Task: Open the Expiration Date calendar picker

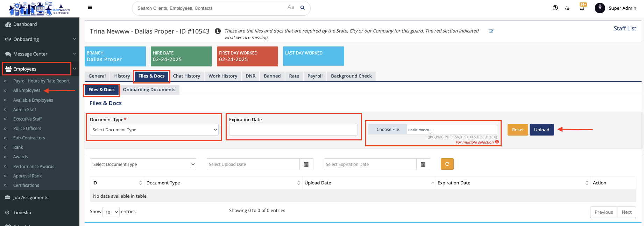Action: pyautogui.click(x=423, y=164)
